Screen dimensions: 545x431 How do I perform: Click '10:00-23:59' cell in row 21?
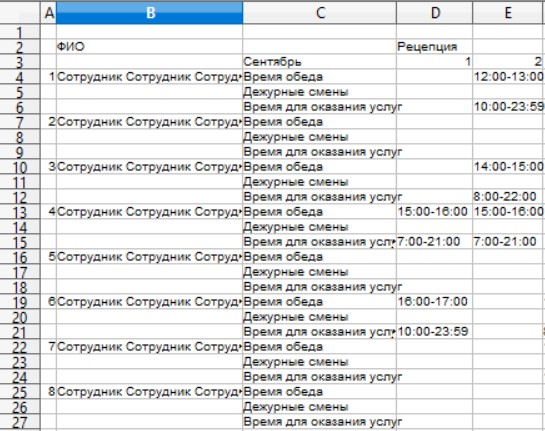(x=434, y=331)
